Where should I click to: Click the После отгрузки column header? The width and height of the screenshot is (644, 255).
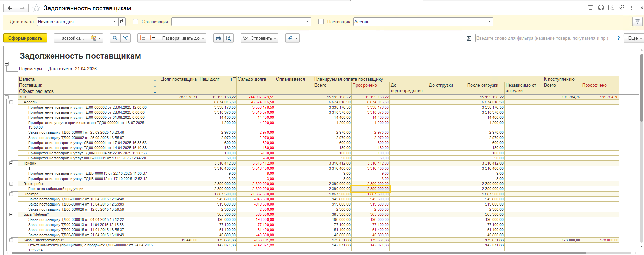[x=485, y=88]
